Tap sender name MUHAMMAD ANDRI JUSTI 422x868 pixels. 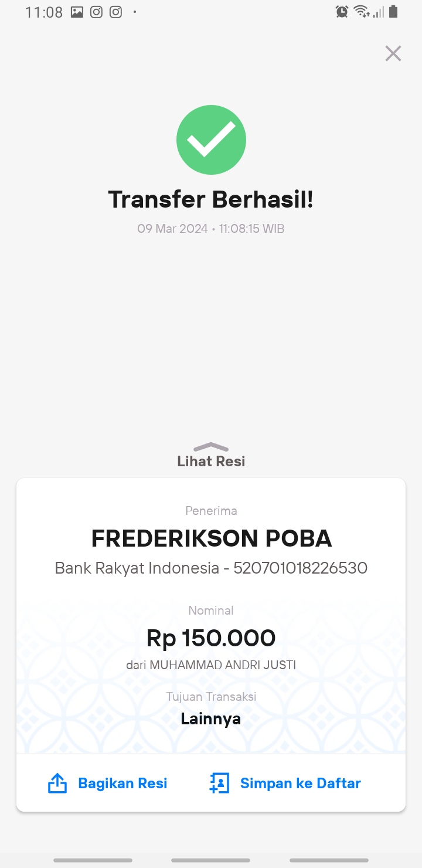(223, 665)
